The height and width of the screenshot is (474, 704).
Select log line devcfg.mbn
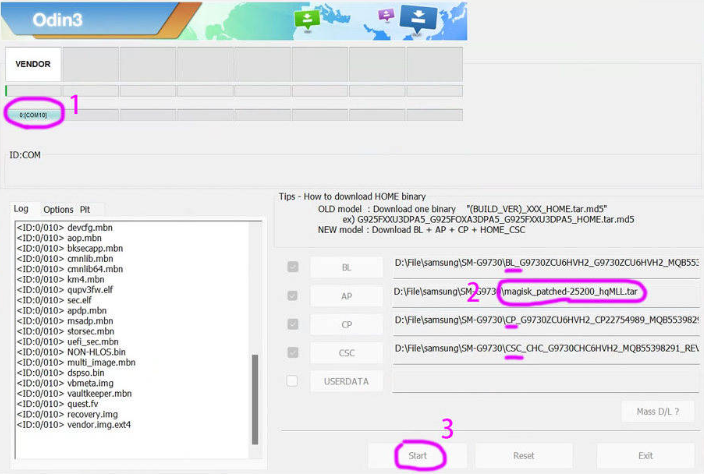65,228
